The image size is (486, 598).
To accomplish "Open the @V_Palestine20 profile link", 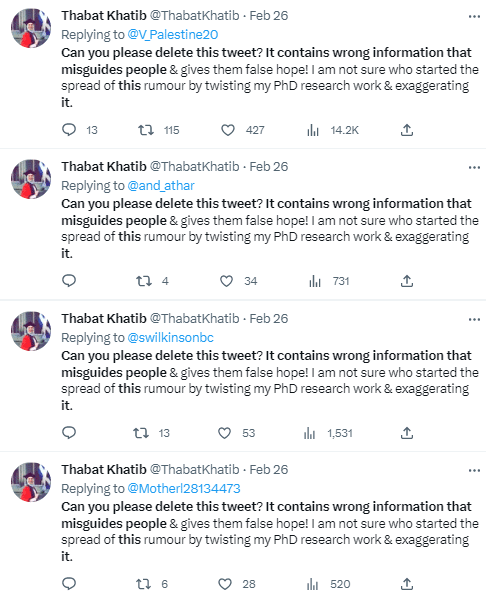I will coord(173,34).
